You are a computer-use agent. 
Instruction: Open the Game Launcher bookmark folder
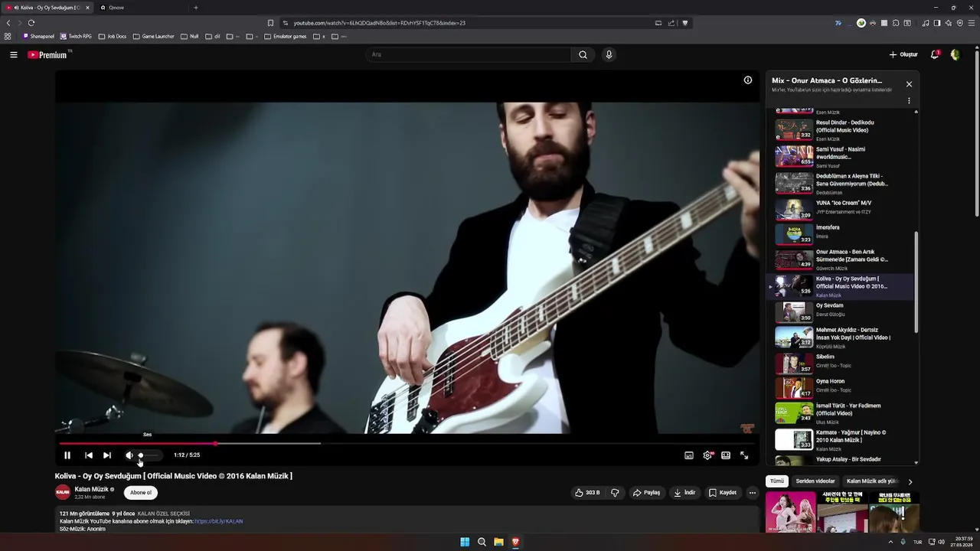(x=153, y=36)
